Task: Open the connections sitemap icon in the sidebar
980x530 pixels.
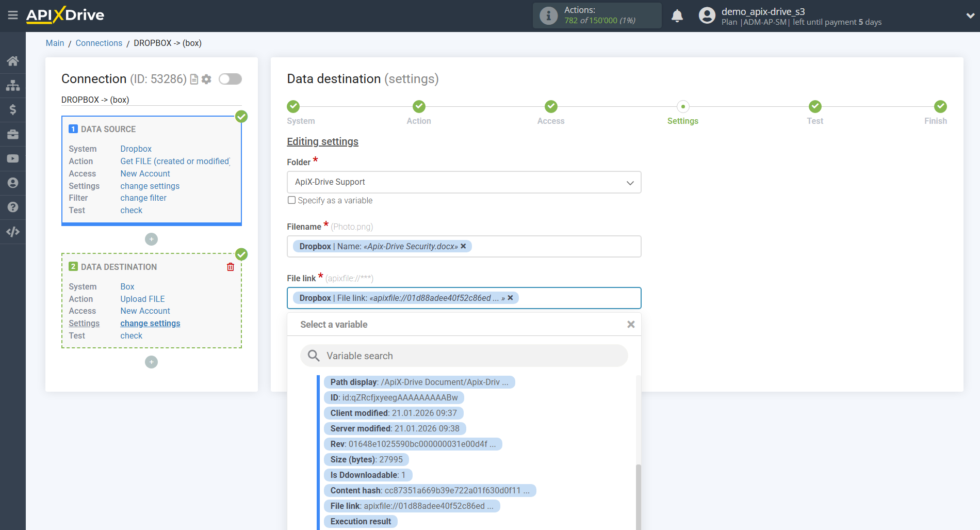Action: [13, 85]
